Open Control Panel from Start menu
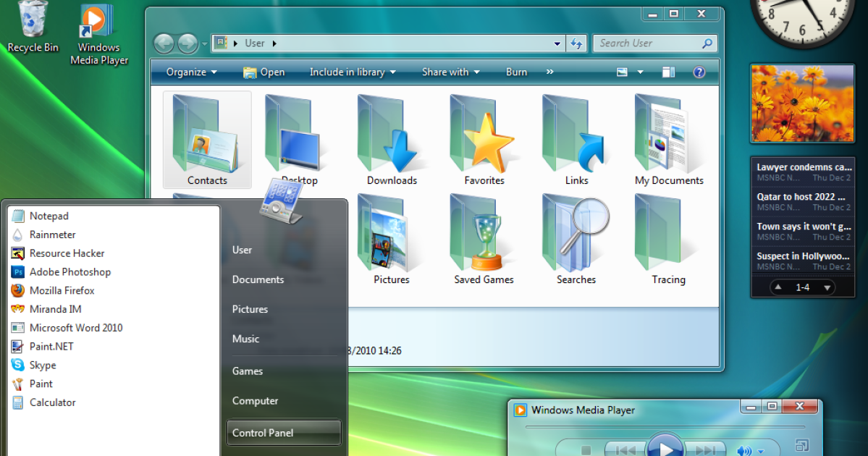868x456 pixels. (x=284, y=433)
